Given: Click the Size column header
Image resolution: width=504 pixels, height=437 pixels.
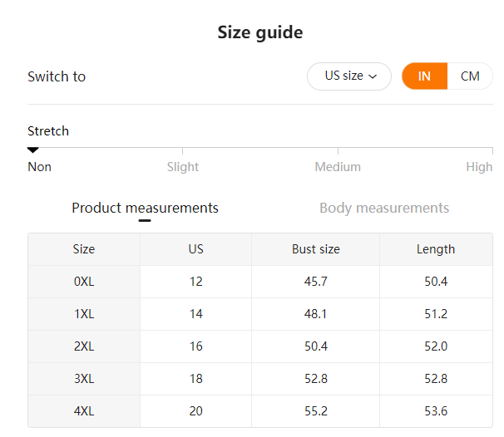Looking at the screenshot, I should (84, 249).
